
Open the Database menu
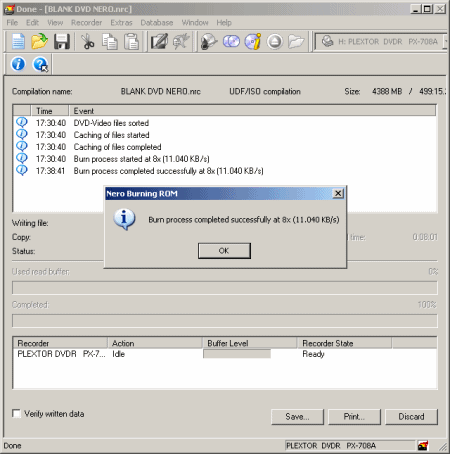157,23
